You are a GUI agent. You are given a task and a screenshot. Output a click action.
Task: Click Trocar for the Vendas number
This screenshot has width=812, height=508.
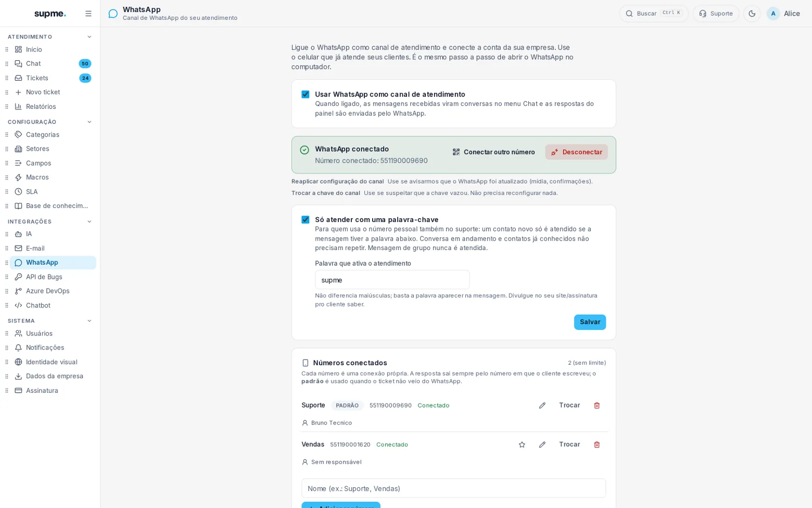tap(569, 444)
